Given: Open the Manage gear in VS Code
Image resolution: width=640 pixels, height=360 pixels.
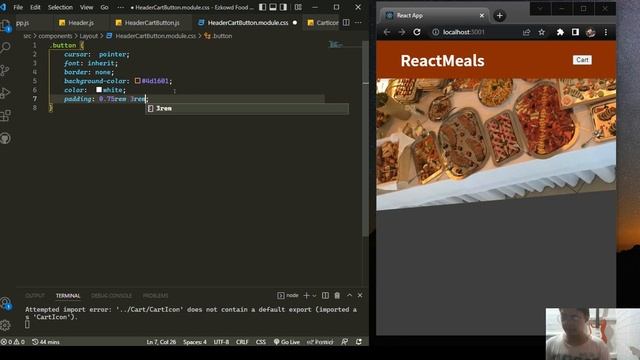Looking at the screenshot, I should [x=5, y=325].
